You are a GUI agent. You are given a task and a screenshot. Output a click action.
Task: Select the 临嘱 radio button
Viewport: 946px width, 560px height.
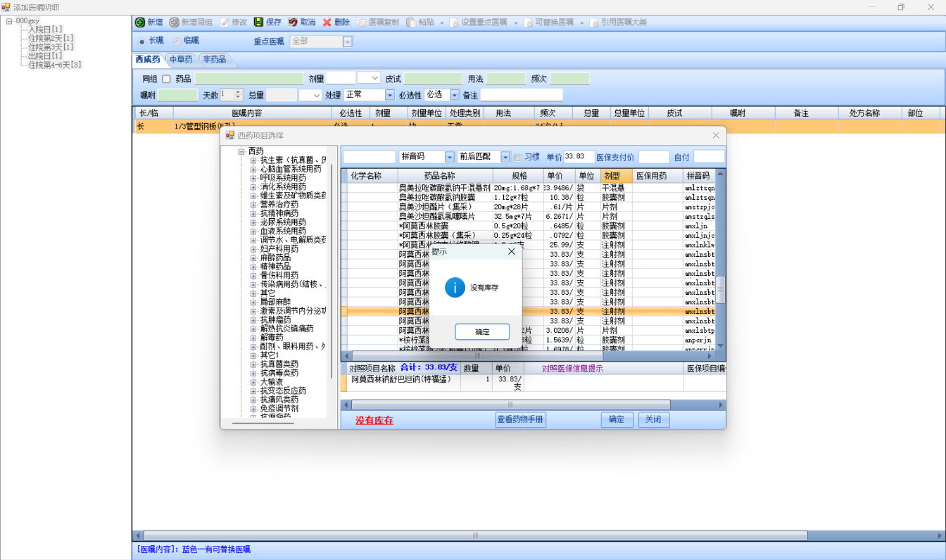pos(177,42)
